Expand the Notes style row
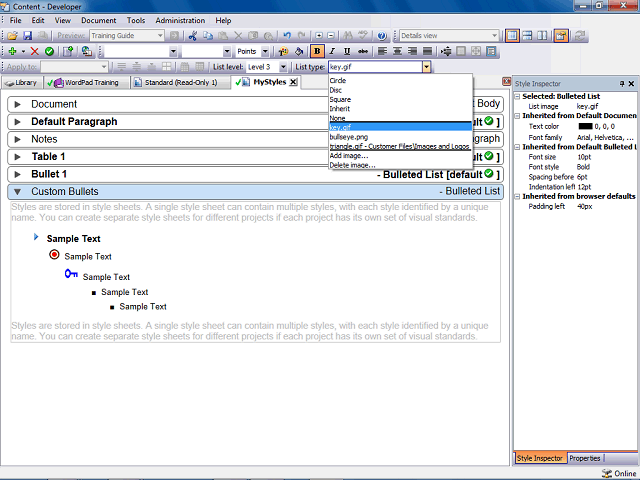Viewport: 640px width, 480px height. pos(17,140)
